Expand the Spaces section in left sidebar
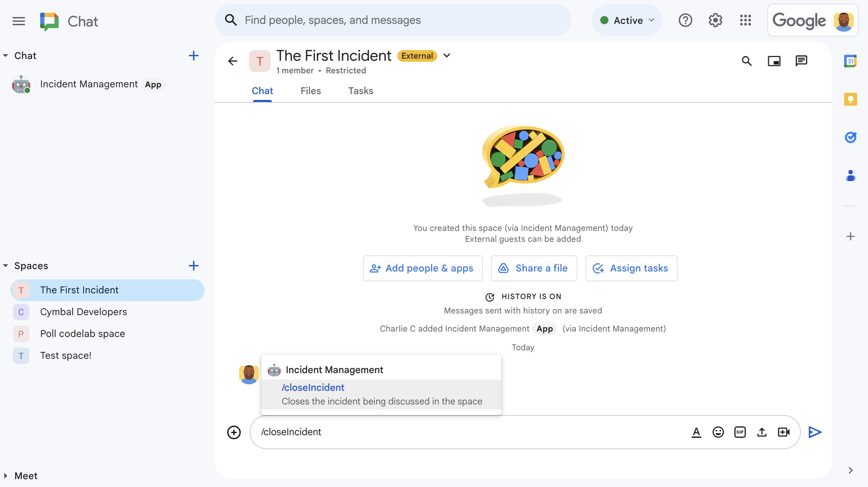 5,266
